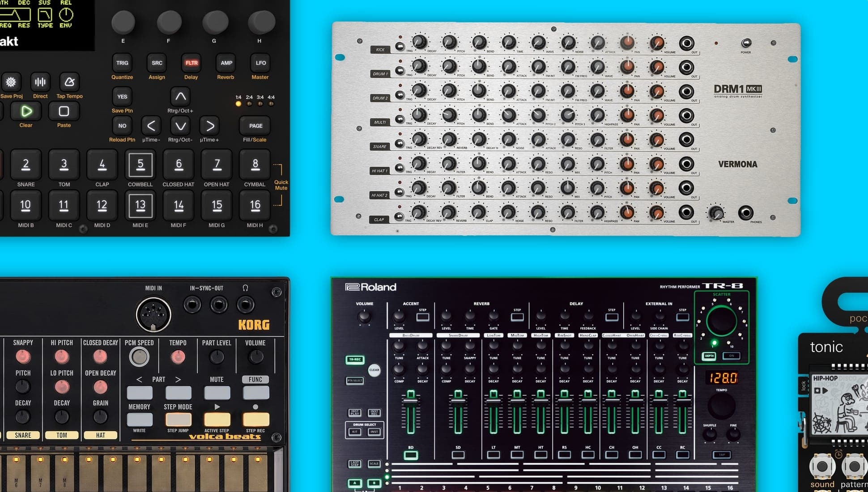The width and height of the screenshot is (868, 492).
Task: Open the LFO parameter page
Action: click(260, 63)
